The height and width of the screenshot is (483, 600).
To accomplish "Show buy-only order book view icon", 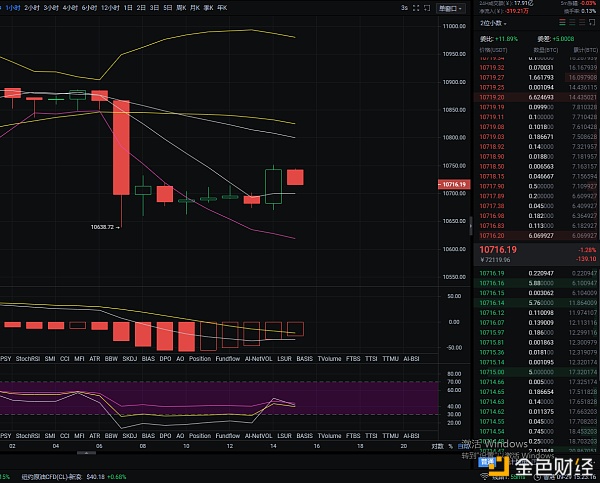I will point(572,23).
